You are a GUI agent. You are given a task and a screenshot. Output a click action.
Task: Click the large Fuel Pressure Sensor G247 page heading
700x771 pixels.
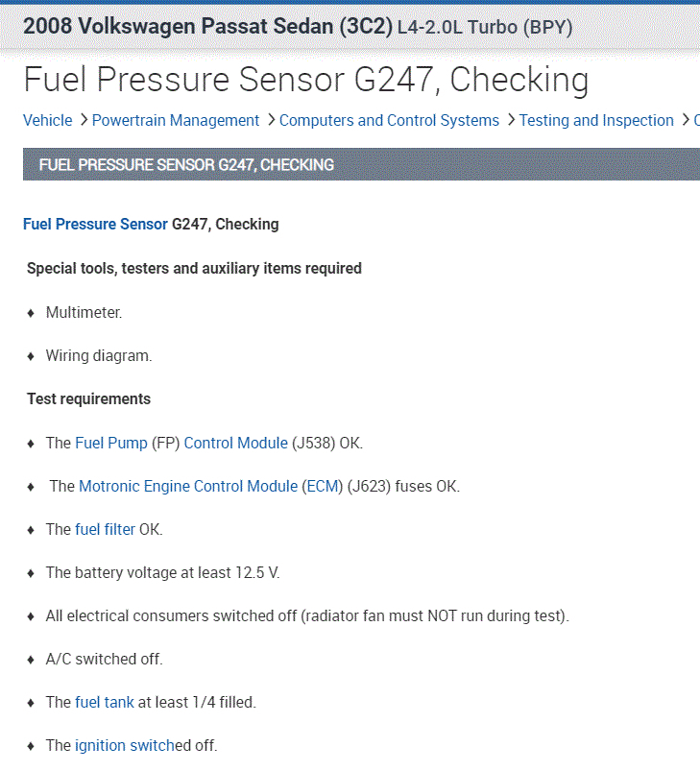(x=305, y=80)
